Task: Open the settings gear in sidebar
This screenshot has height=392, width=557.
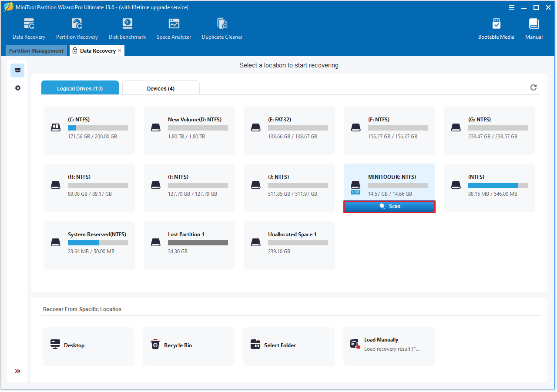Action: (18, 88)
